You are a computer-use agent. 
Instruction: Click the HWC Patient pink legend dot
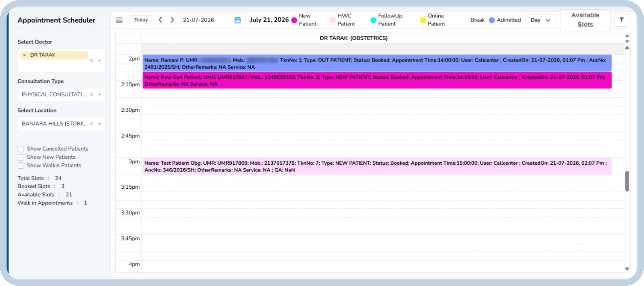click(333, 20)
